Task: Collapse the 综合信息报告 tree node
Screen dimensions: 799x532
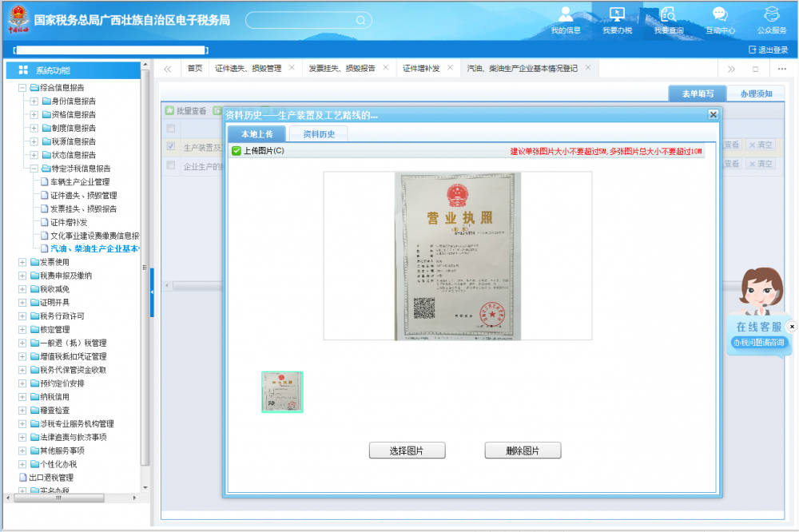Action: [x=22, y=88]
